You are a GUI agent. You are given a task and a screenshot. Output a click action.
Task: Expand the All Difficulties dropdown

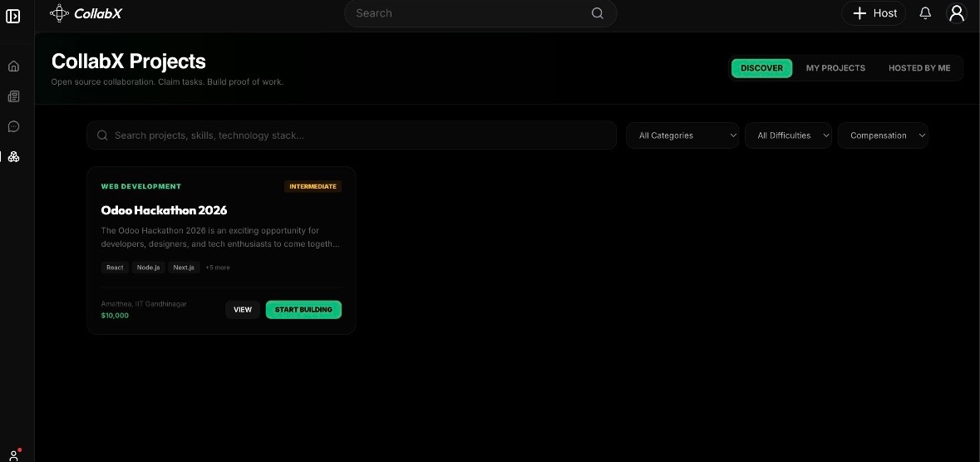pyautogui.click(x=788, y=135)
